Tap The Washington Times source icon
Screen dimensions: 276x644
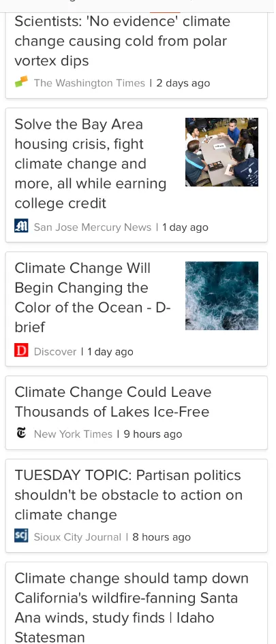tap(21, 82)
